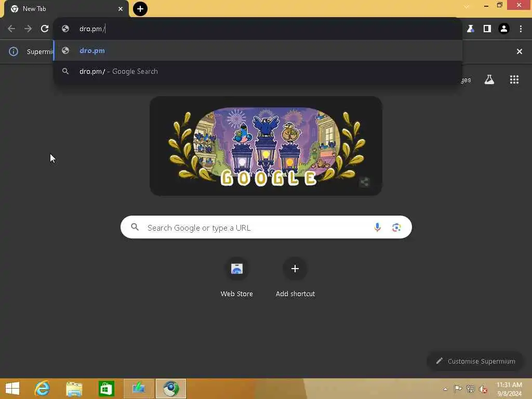Click the magnifier icon in the Google search box
This screenshot has width=532, height=399.
click(x=135, y=227)
